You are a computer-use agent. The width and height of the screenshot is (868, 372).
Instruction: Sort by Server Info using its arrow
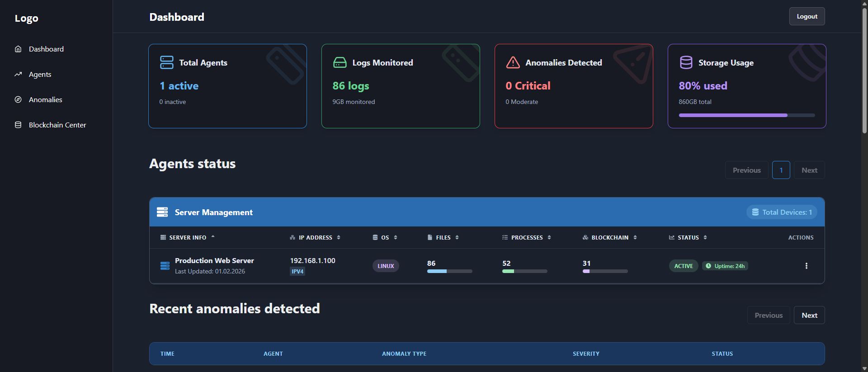pos(213,237)
